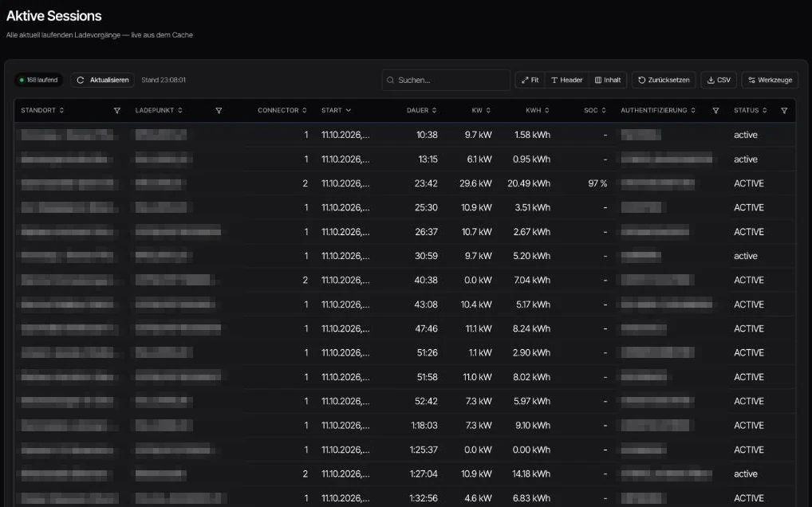This screenshot has width=812, height=507.
Task: Sort the table by Ladepunkt
Action: pos(159,110)
